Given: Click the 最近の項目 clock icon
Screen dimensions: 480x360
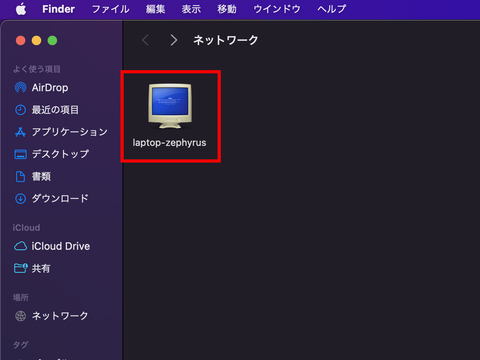Looking at the screenshot, I should coord(21,110).
